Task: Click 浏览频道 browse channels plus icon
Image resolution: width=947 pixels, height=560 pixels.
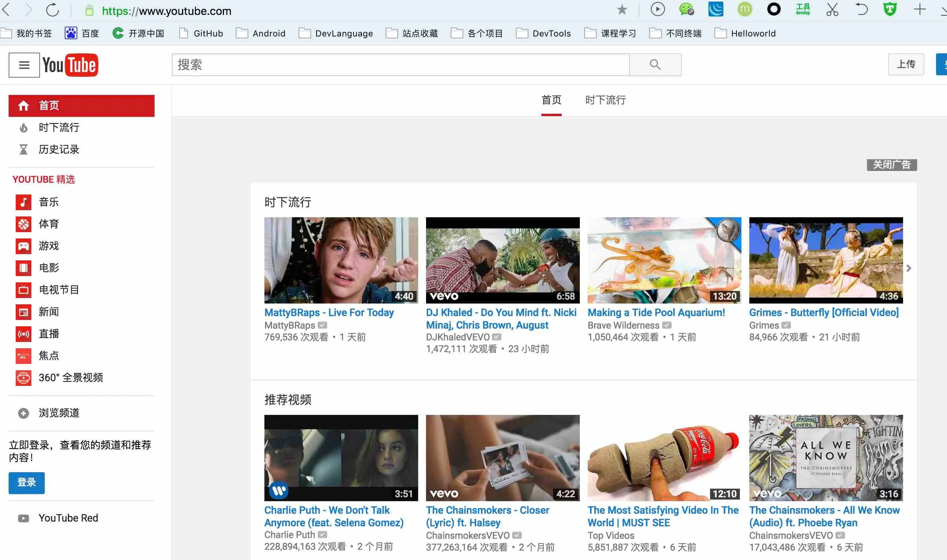Action: 24,413
